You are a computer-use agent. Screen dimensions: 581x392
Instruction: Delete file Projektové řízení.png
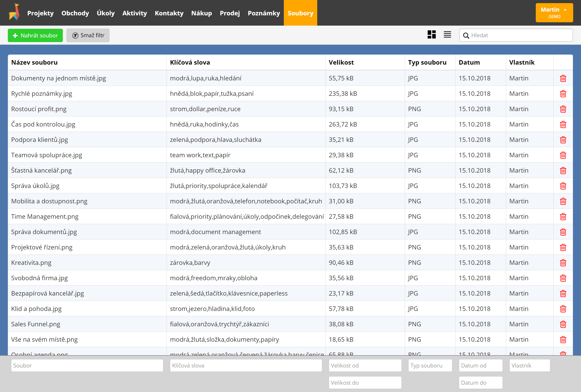point(563,247)
